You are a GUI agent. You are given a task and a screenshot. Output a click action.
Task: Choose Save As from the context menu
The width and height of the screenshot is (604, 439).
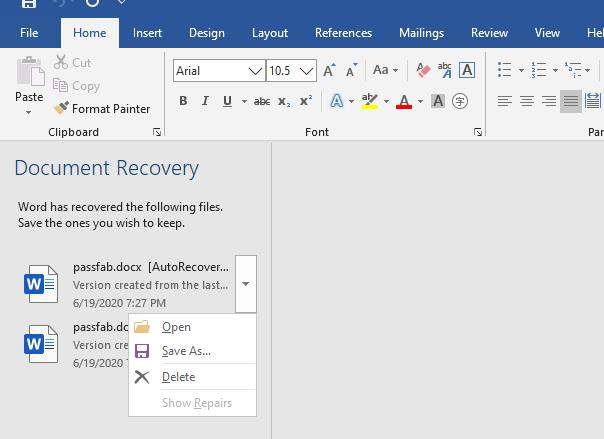pos(186,351)
